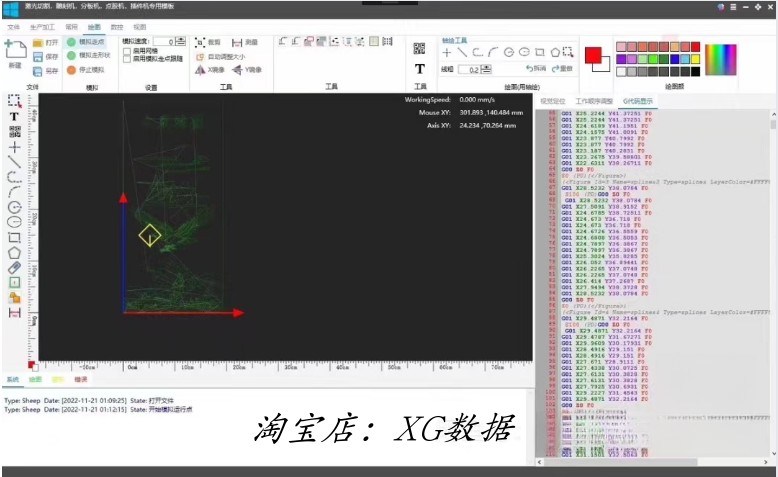Select the ribbon circle tool
This screenshot has height=477, width=778.
(x=509, y=52)
